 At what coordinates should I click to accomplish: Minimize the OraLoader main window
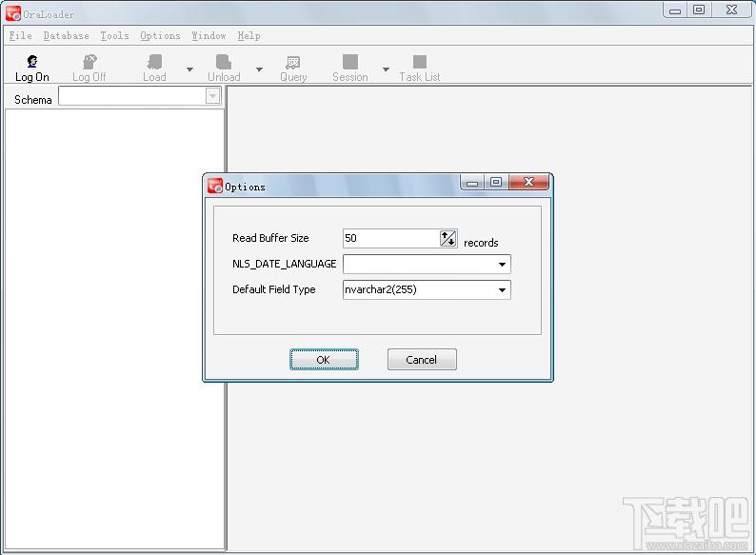pyautogui.click(x=675, y=10)
